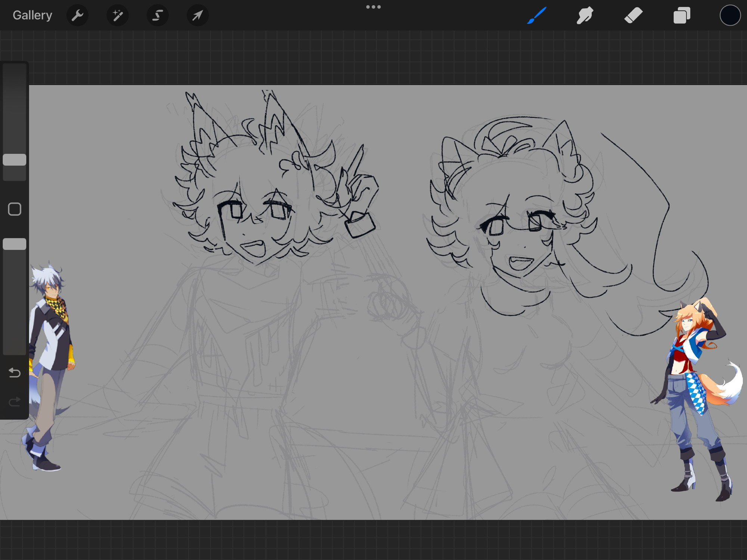
Task: Adjust the brush size slider handle
Action: coord(15,160)
